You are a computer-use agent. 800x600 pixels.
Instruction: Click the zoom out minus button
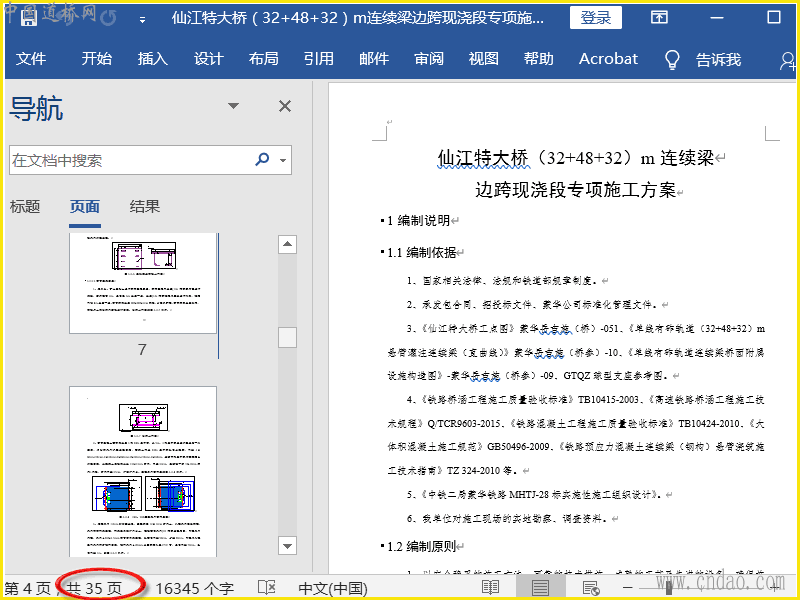click(x=628, y=587)
